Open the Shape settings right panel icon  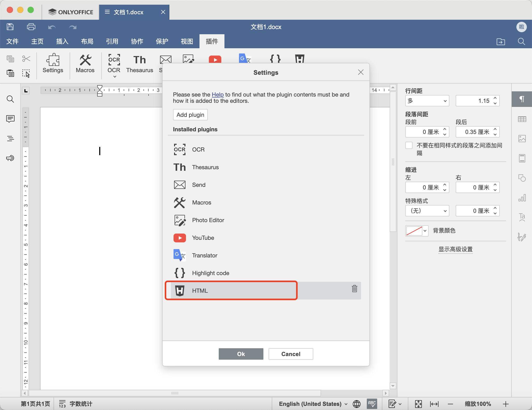[522, 178]
